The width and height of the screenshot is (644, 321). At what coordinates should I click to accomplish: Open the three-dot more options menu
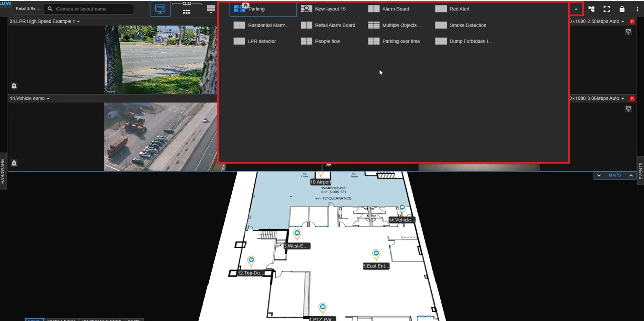(x=637, y=9)
